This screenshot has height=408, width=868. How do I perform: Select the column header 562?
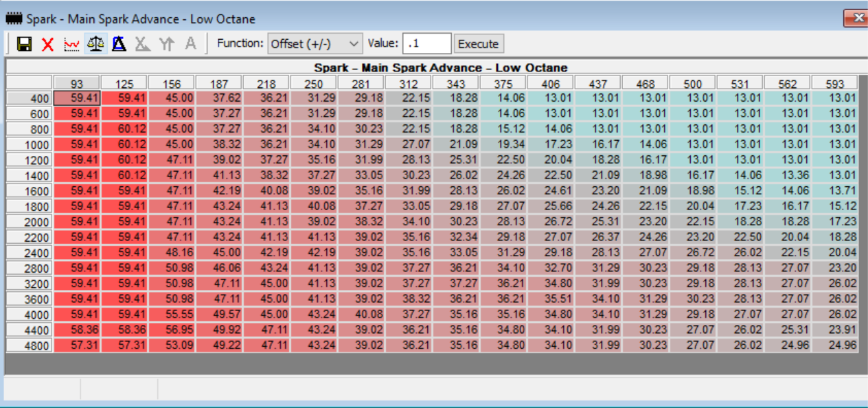pos(788,84)
